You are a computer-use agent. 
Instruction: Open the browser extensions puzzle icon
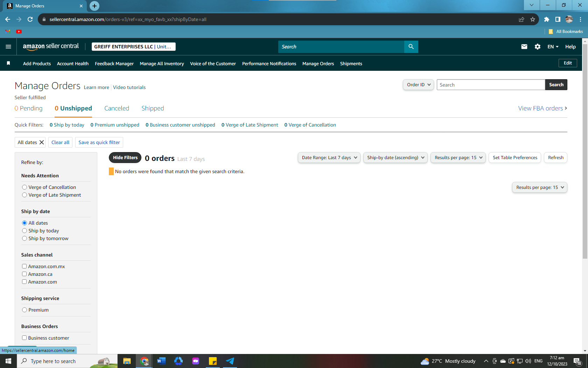click(547, 19)
